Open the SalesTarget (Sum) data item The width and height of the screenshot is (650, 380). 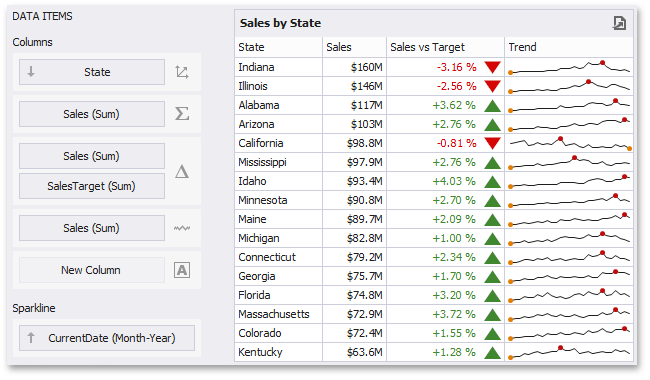point(92,186)
